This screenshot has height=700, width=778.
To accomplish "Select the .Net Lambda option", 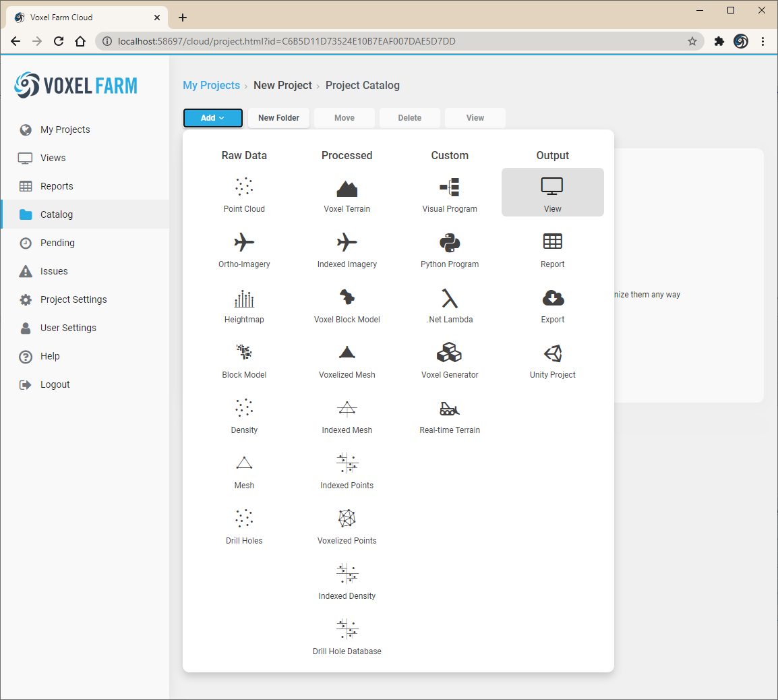I will pos(450,305).
